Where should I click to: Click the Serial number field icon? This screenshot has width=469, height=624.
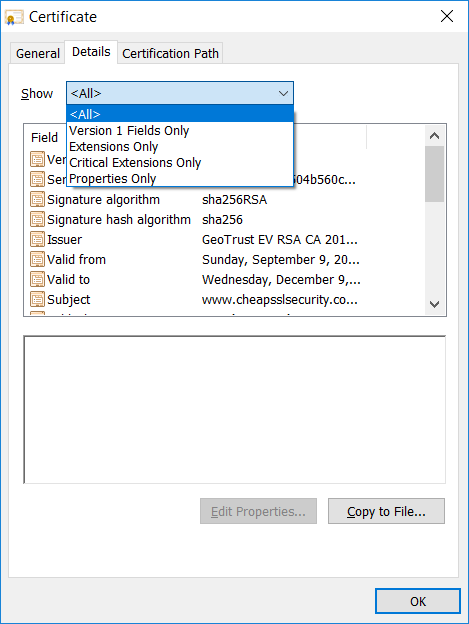(x=37, y=179)
